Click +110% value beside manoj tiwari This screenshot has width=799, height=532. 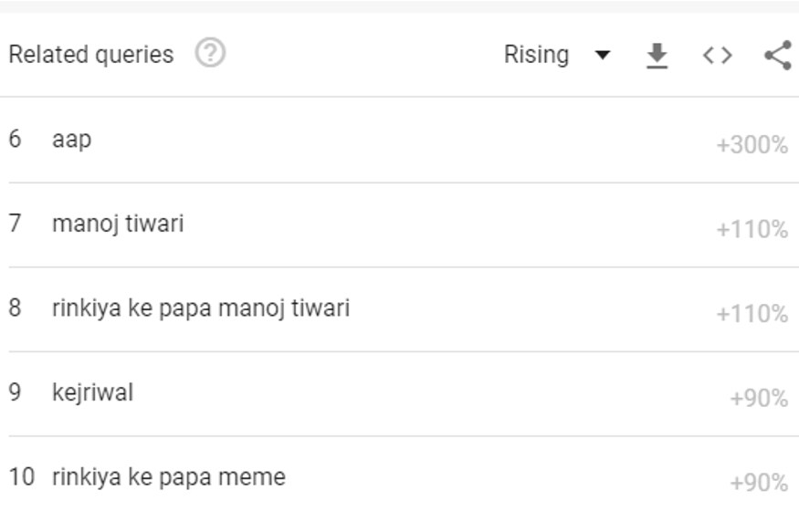point(752,229)
